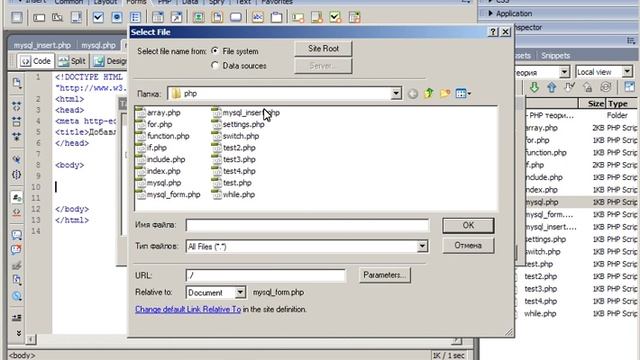
Task: Click the Имя файла file name input field
Action: 307,225
